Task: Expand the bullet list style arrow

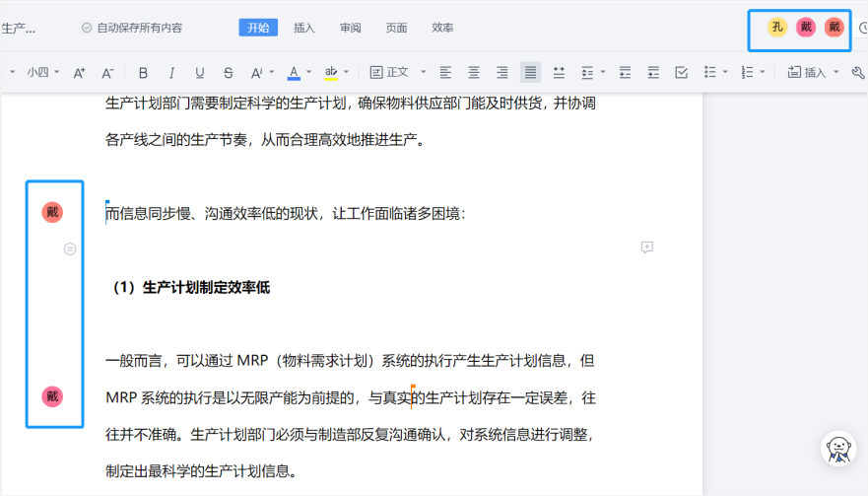Action: click(725, 72)
